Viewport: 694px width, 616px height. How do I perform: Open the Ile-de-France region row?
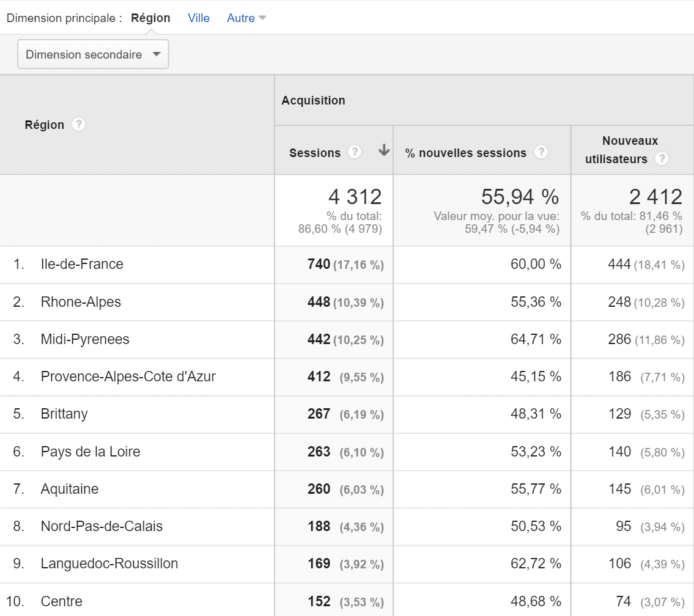click(82, 264)
